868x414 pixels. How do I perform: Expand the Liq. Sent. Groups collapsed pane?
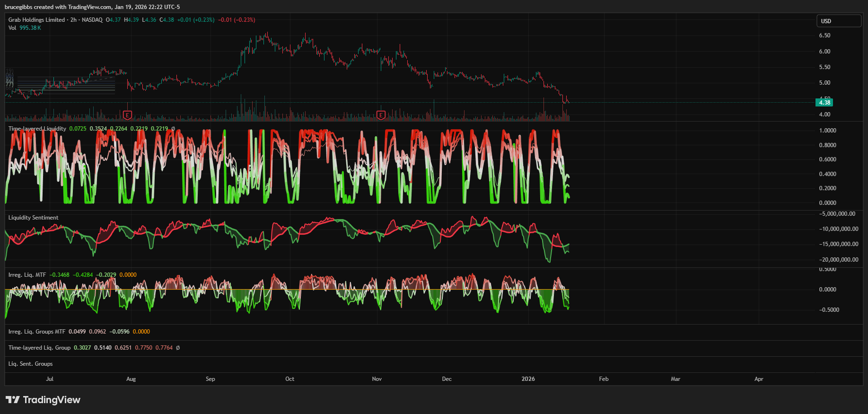pyautogui.click(x=30, y=364)
